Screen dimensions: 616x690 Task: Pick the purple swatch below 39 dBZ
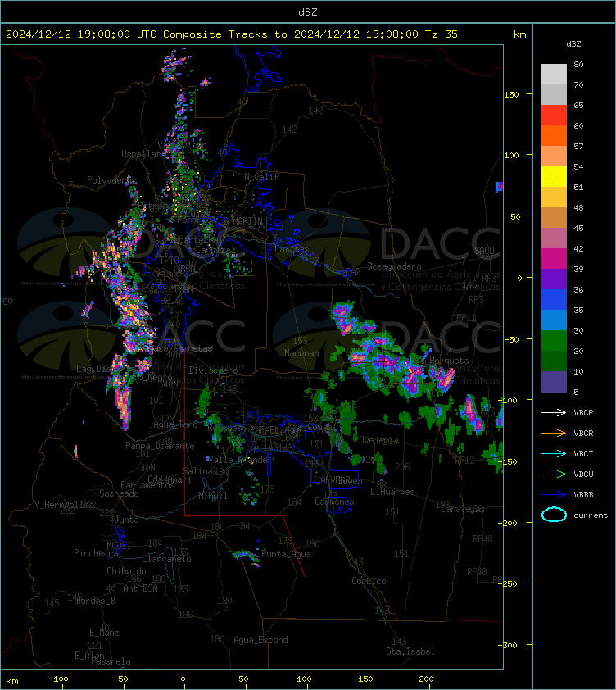(x=554, y=279)
